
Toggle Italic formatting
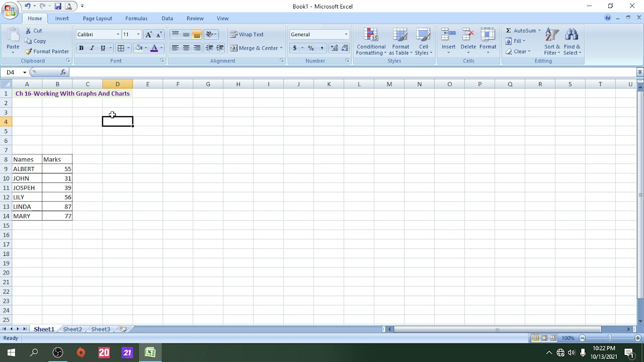pyautogui.click(x=92, y=48)
